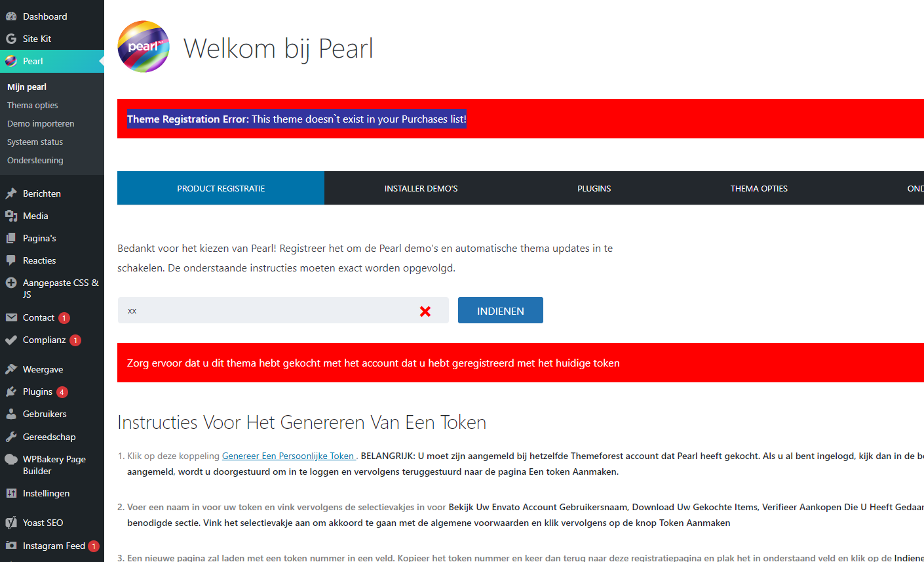Open Ondersteuning submenu item
This screenshot has height=562, width=924.
pos(35,160)
